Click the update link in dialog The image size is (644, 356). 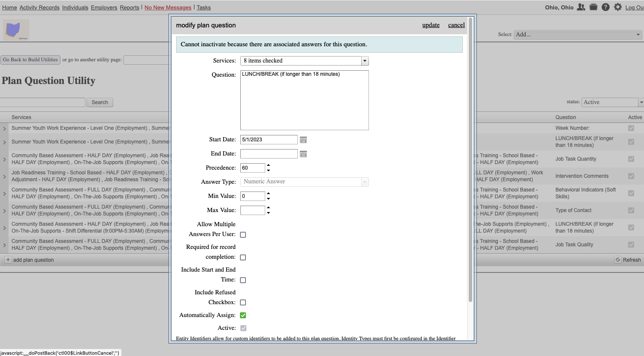[x=431, y=25]
